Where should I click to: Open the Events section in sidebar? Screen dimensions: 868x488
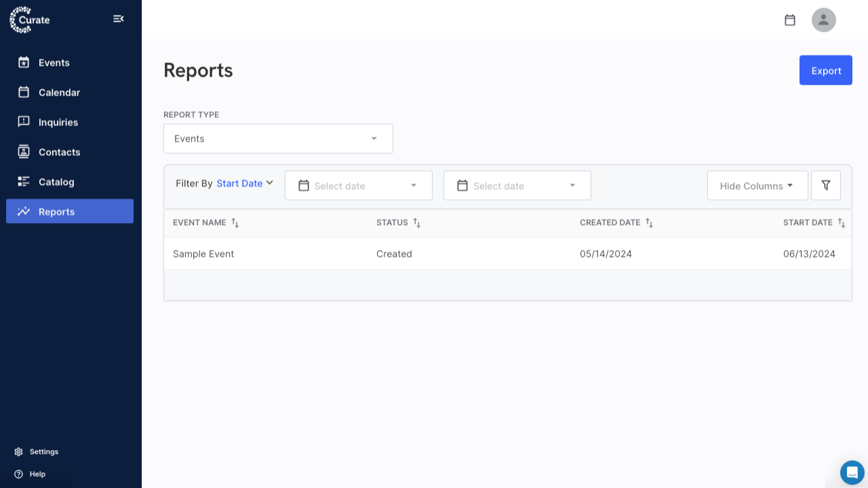tap(52, 62)
